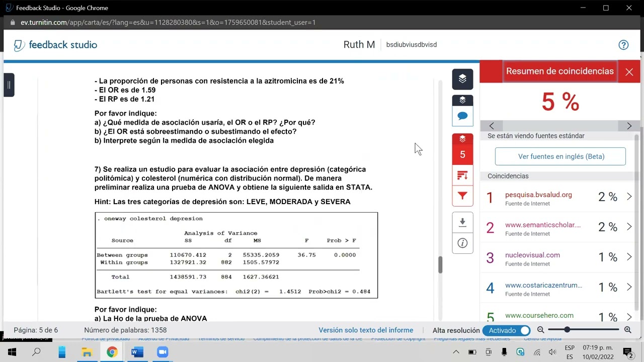644x362 pixels.
Task: Open File Explorer from the taskbar
Action: tap(87, 352)
